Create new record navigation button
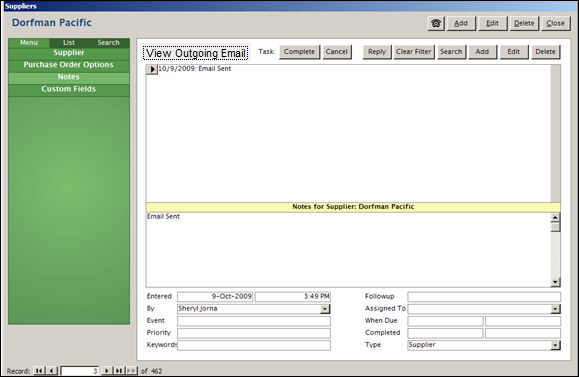Screen dimensions: 579x377 pos(131,370)
